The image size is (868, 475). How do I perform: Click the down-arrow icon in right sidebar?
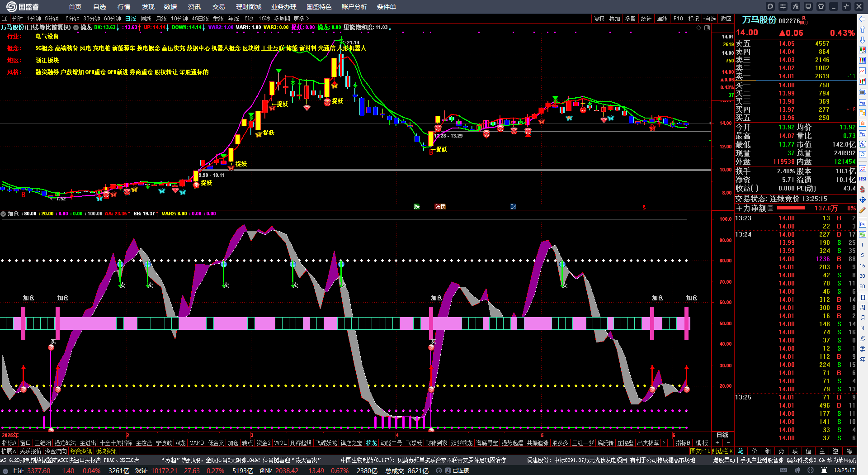pyautogui.click(x=863, y=40)
